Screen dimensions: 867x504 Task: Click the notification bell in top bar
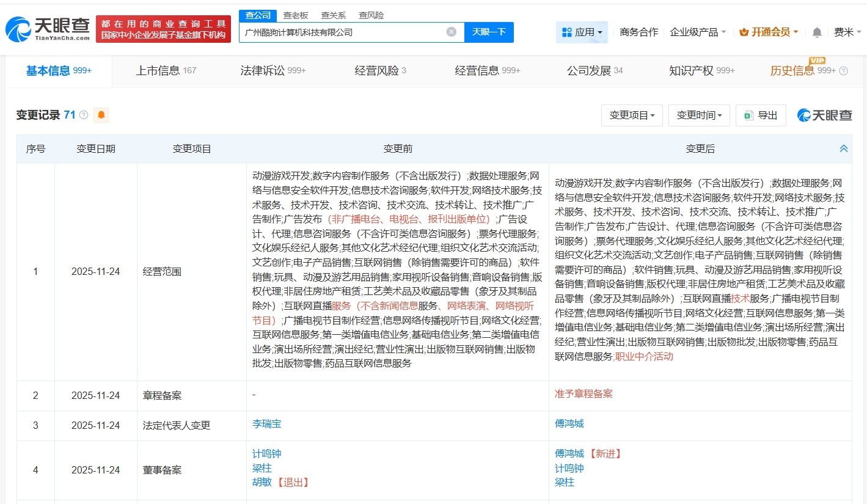point(816,32)
